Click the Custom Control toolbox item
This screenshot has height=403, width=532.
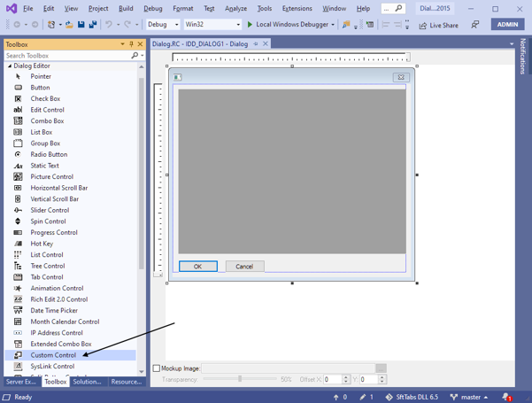coord(70,355)
